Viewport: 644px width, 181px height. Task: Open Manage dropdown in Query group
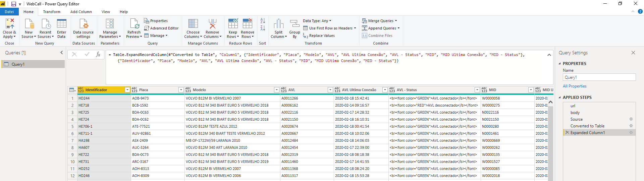tap(156, 36)
